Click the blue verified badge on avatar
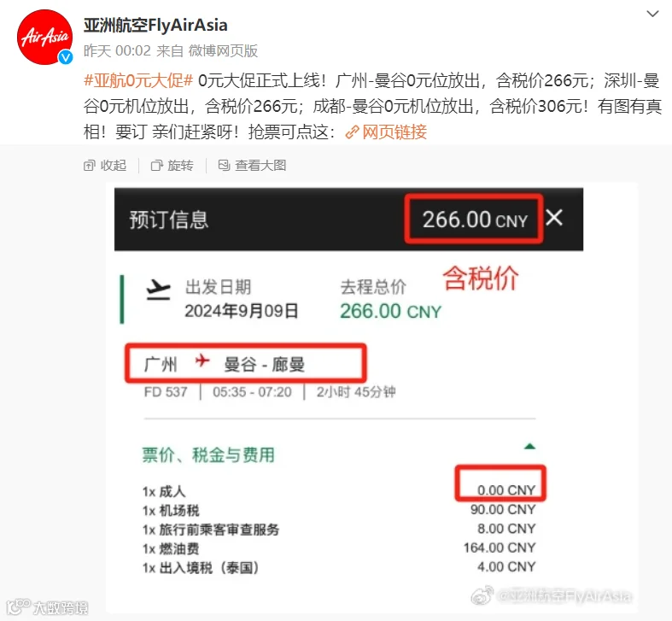The height and width of the screenshot is (621, 672). point(66,56)
